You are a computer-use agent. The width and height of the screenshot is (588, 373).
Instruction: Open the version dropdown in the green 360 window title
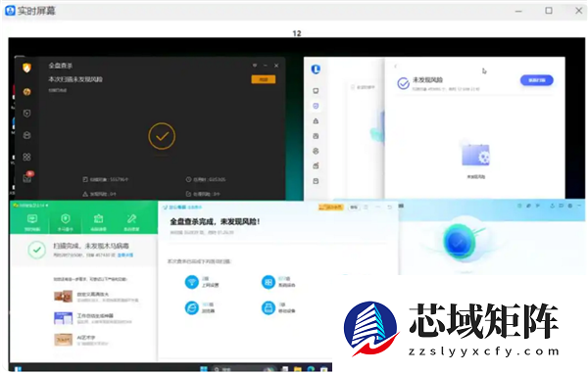pyautogui.click(x=47, y=206)
